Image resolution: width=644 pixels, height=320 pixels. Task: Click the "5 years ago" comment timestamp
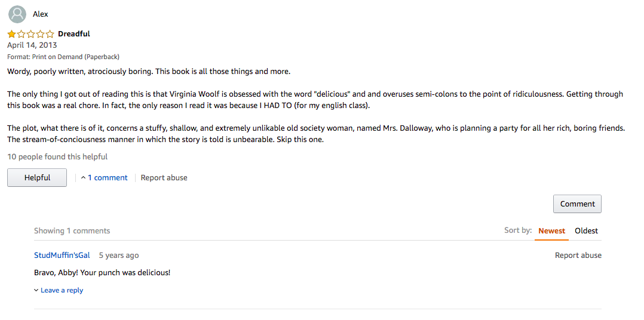pyautogui.click(x=119, y=255)
